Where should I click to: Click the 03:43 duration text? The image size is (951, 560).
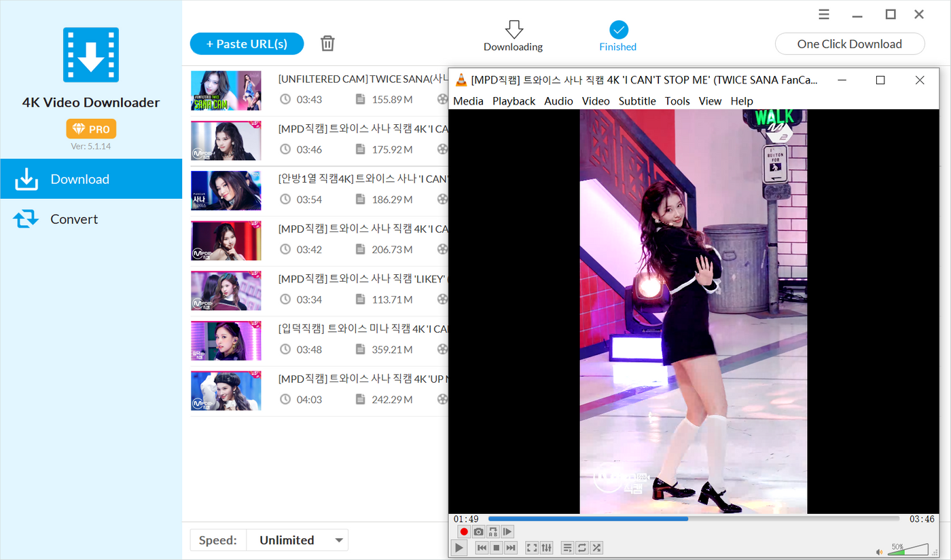click(310, 100)
